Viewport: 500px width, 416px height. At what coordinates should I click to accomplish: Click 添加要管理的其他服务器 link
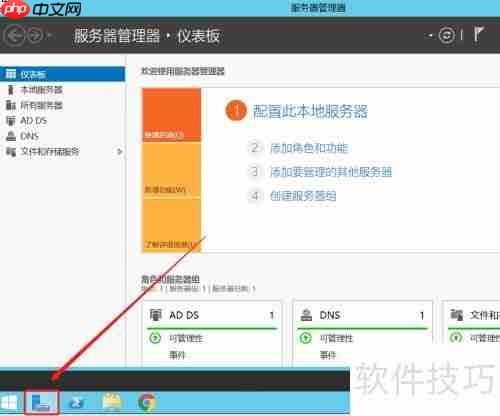331,172
